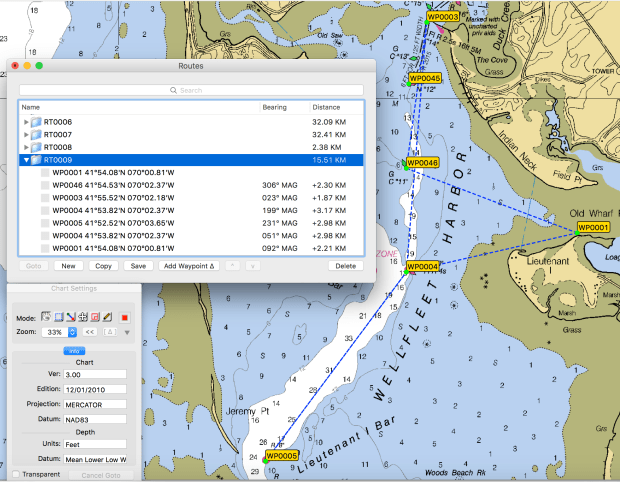Image resolution: width=620 pixels, height=482 pixels.
Task: Activate the pencil annotation tool
Action: 107,316
